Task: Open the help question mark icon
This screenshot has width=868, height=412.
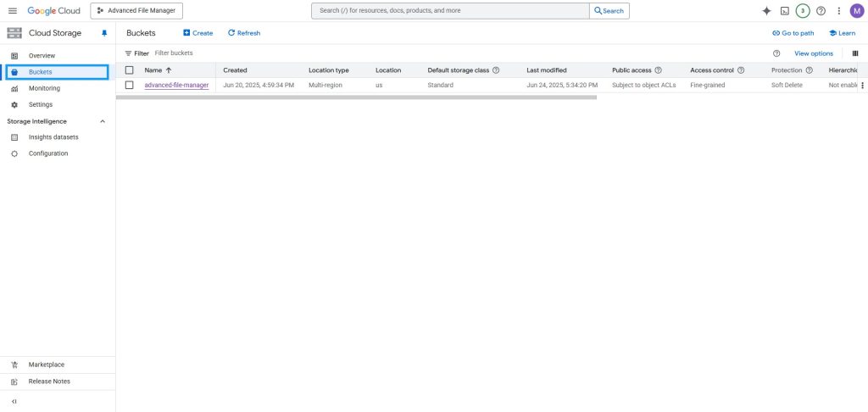Action: click(x=821, y=11)
